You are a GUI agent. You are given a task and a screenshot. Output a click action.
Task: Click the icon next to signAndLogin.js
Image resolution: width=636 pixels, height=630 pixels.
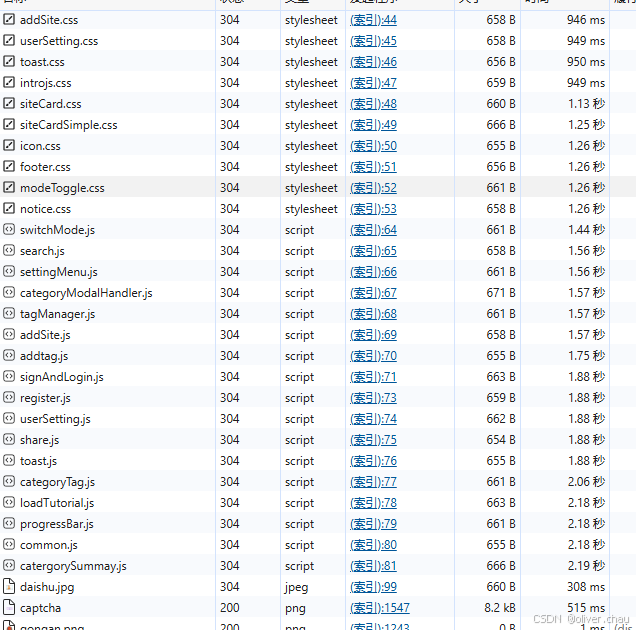pyautogui.click(x=9, y=376)
